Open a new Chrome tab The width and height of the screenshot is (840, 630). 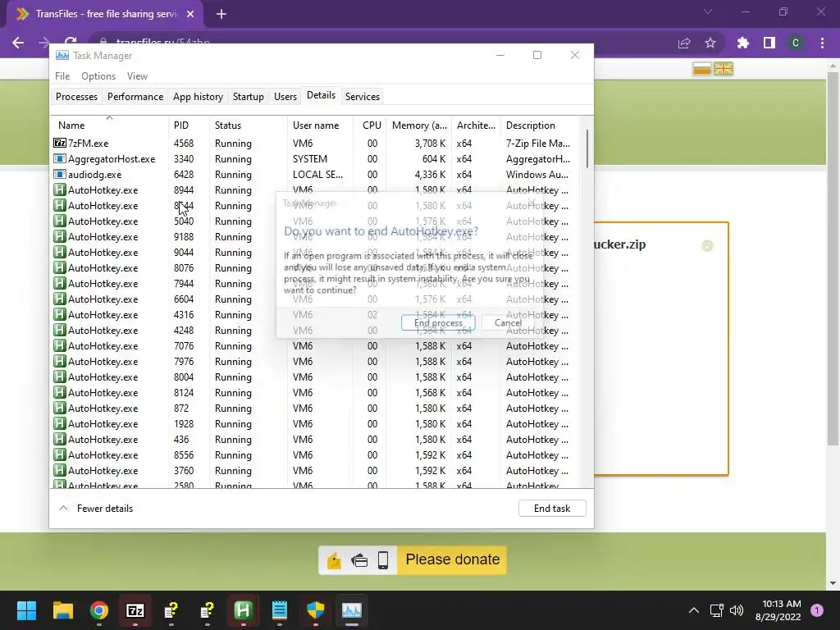pos(221,14)
